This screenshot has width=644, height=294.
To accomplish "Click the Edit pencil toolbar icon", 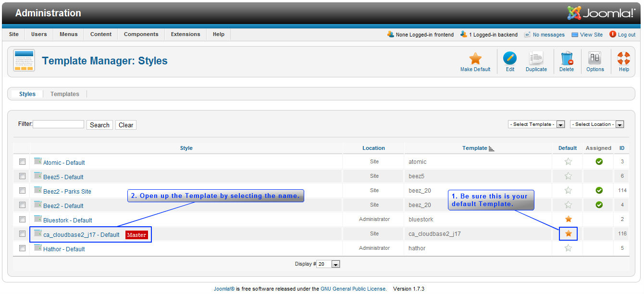I will click(x=510, y=59).
